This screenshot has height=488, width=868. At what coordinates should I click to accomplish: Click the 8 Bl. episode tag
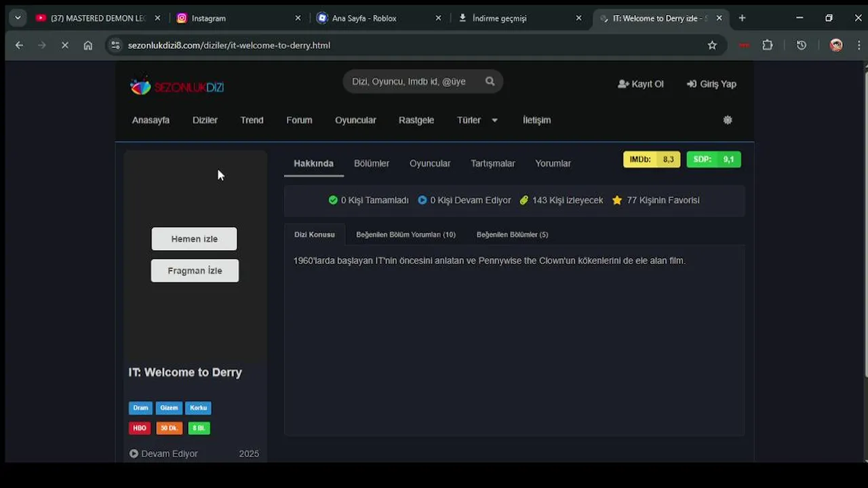coord(199,428)
